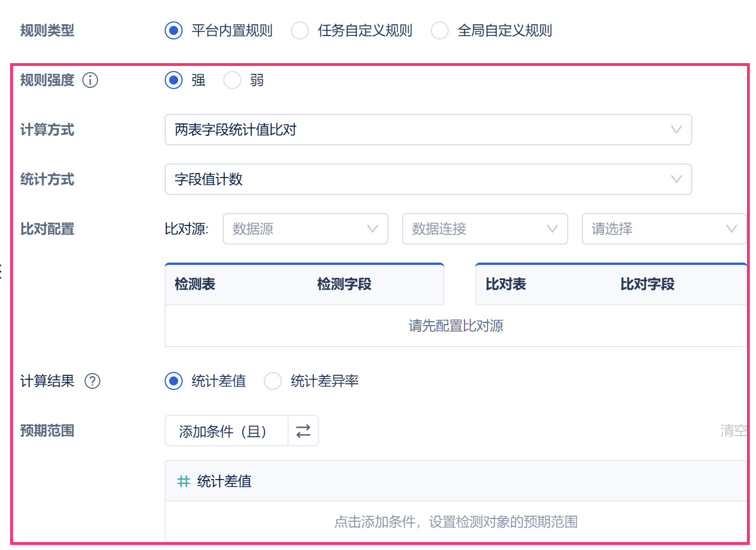Click the help icon next to 计算结果
The width and height of the screenshot is (756, 550).
pos(92,382)
